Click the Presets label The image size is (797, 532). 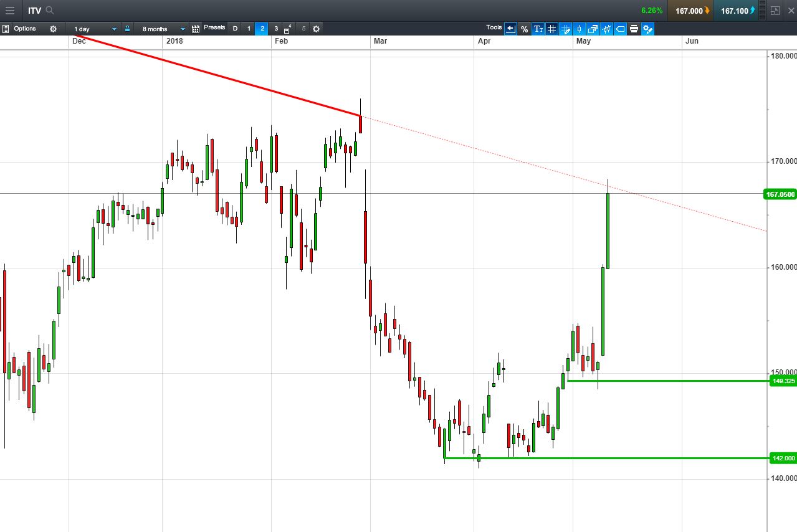coord(214,27)
